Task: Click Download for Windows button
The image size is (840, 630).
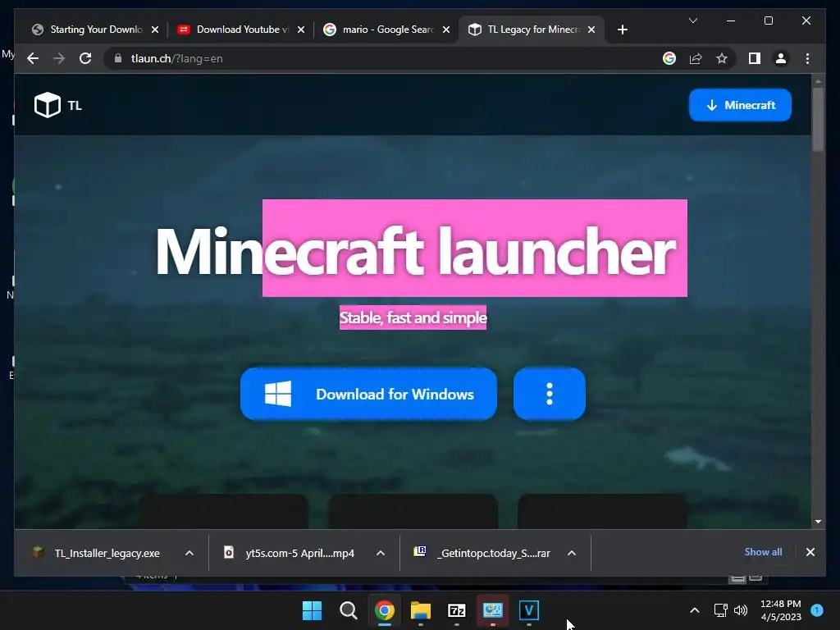Action: point(368,394)
